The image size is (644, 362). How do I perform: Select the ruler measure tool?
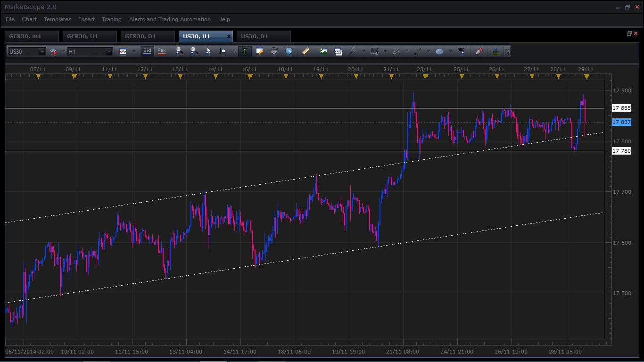click(305, 51)
